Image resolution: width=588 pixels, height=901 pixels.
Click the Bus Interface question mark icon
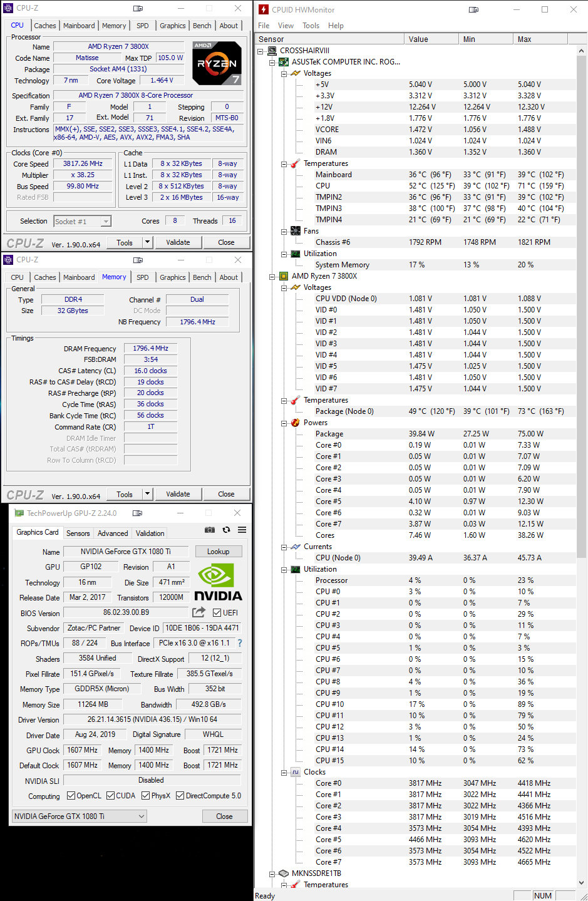239,643
